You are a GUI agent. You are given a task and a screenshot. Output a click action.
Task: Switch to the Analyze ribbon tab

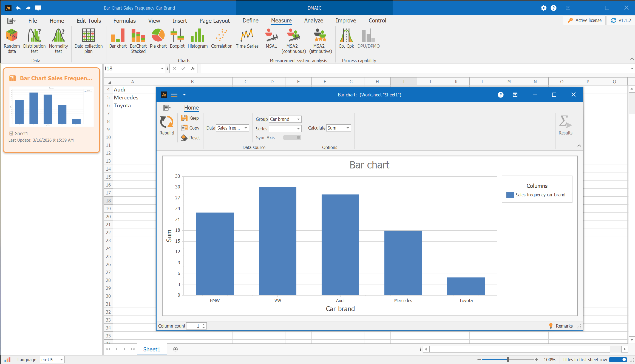pyautogui.click(x=313, y=21)
